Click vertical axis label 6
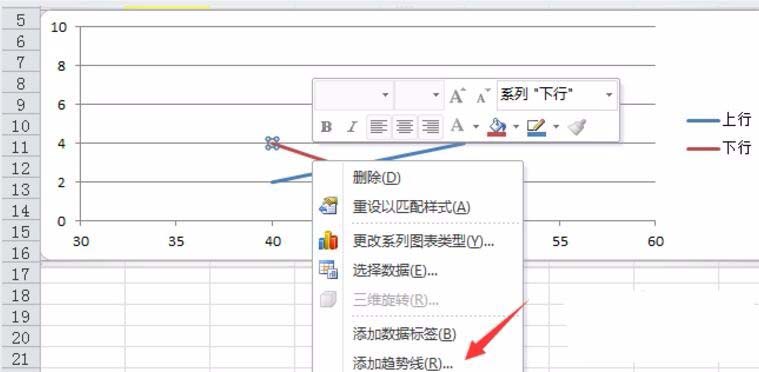 click(61, 104)
